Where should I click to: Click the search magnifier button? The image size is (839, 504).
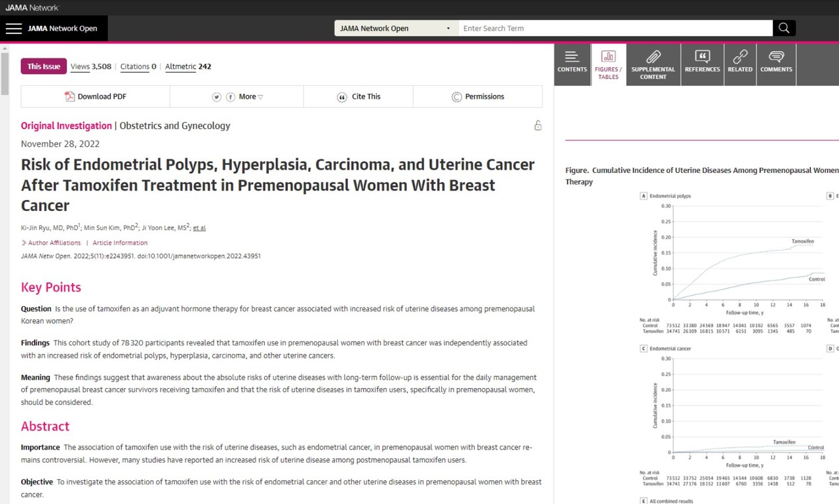[x=784, y=28]
